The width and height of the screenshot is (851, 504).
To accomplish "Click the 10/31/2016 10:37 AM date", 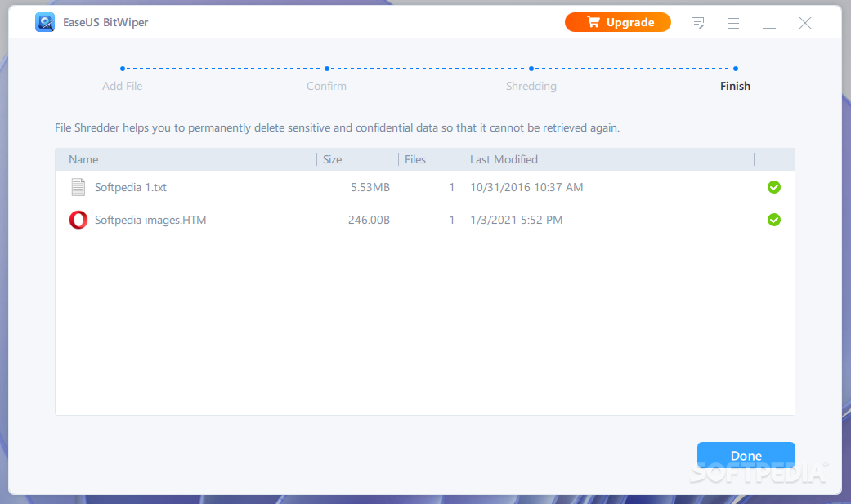I will [x=526, y=187].
